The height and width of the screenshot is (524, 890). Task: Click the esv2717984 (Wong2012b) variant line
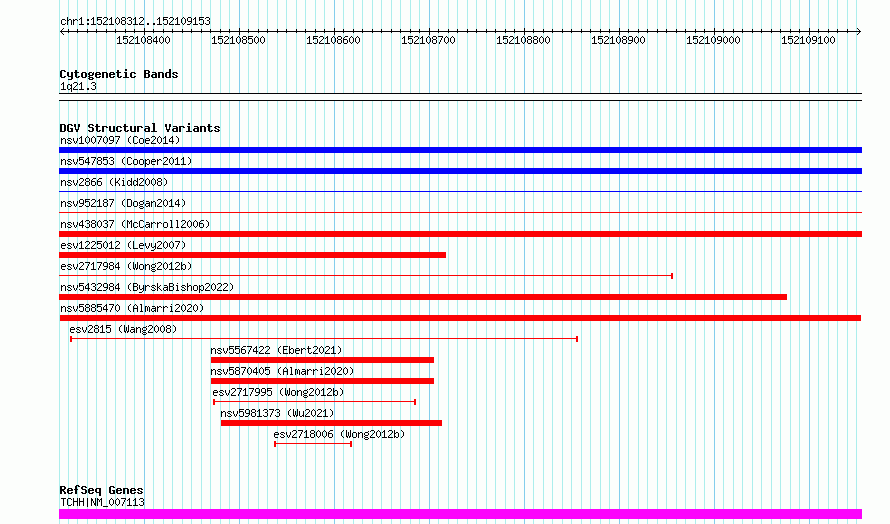(366, 276)
